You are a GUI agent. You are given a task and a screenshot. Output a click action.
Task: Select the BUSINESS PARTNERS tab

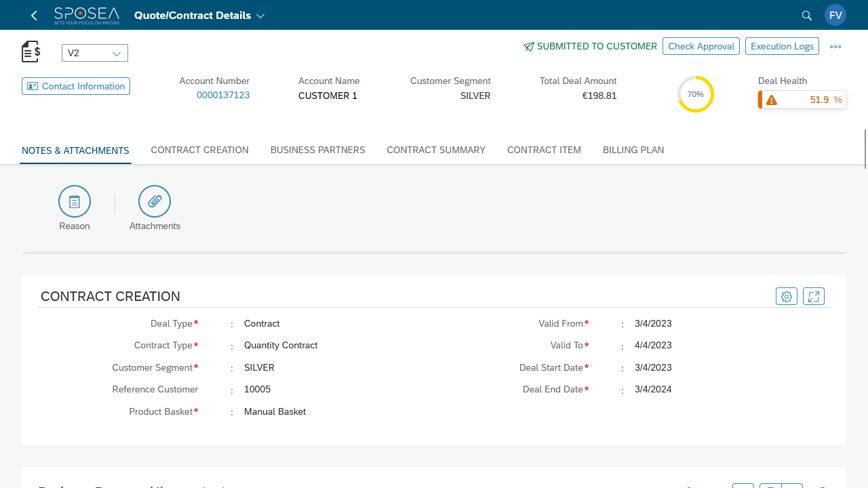(317, 150)
